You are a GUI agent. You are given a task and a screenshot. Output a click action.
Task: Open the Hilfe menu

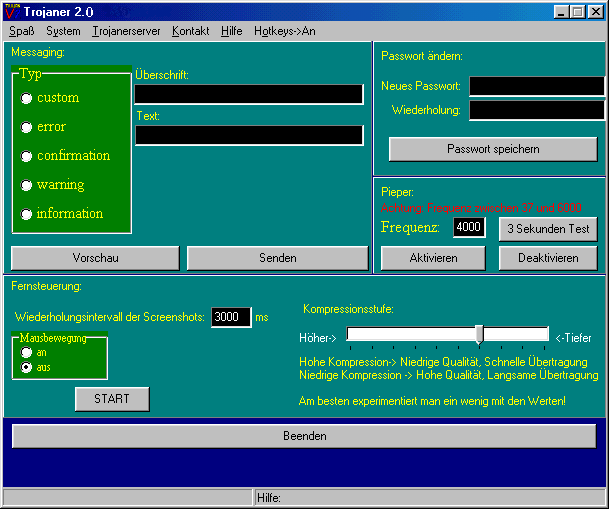[x=232, y=31]
